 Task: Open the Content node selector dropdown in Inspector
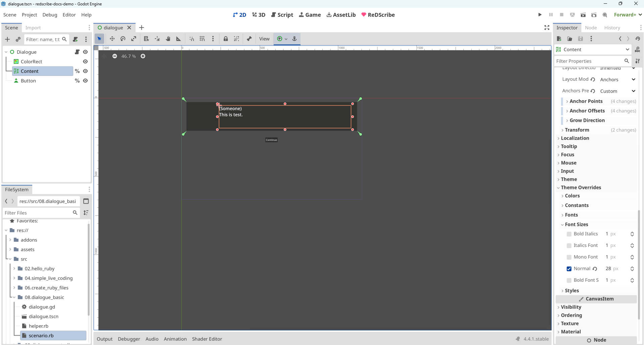pos(593,50)
